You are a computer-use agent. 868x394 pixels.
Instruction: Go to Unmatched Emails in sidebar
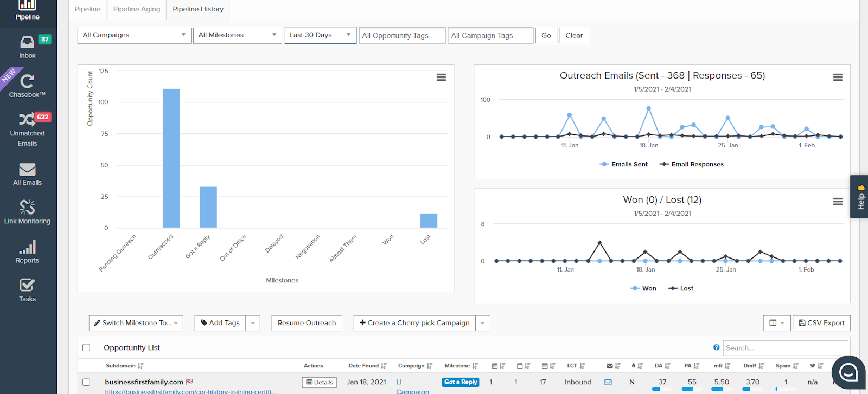click(27, 129)
